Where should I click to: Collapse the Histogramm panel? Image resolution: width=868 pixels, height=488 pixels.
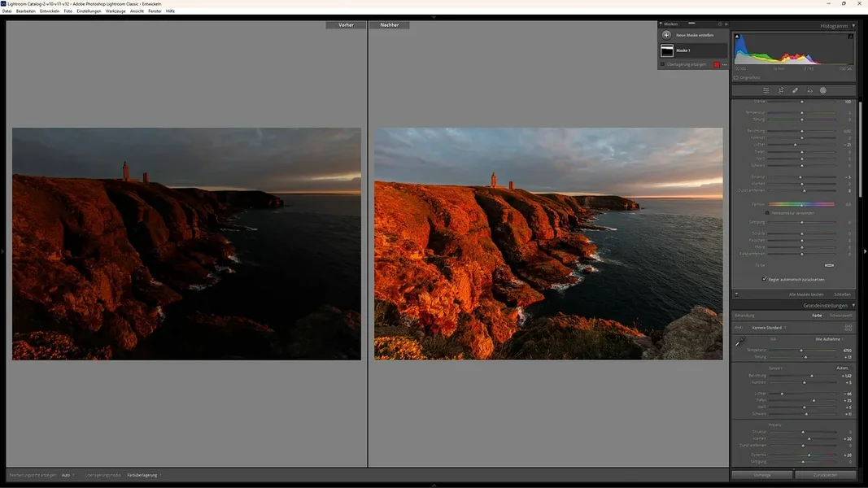coord(853,26)
